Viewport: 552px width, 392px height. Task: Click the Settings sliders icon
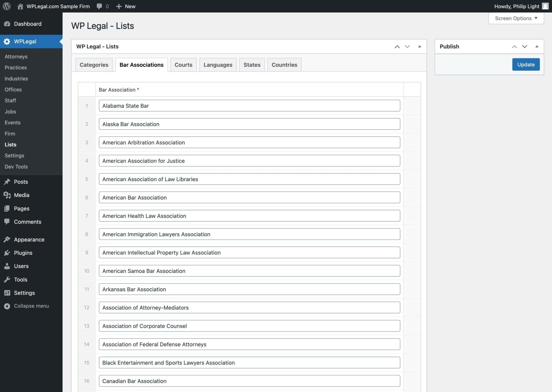7,293
